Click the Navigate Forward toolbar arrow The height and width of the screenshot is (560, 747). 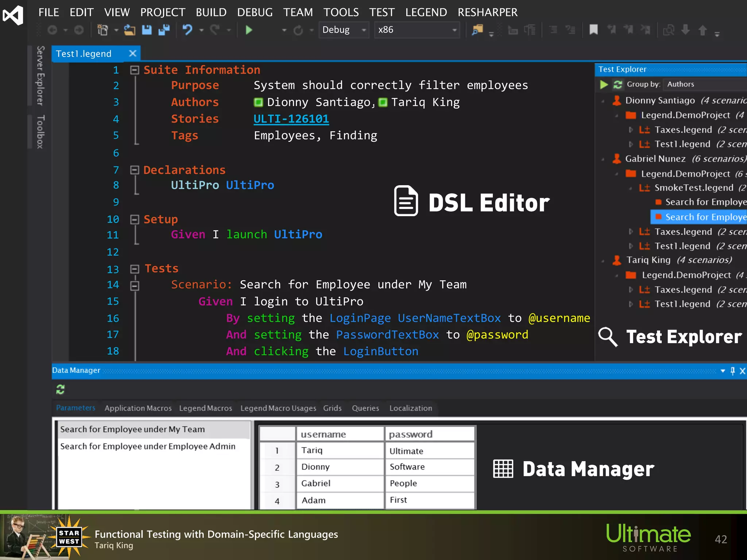tap(79, 30)
